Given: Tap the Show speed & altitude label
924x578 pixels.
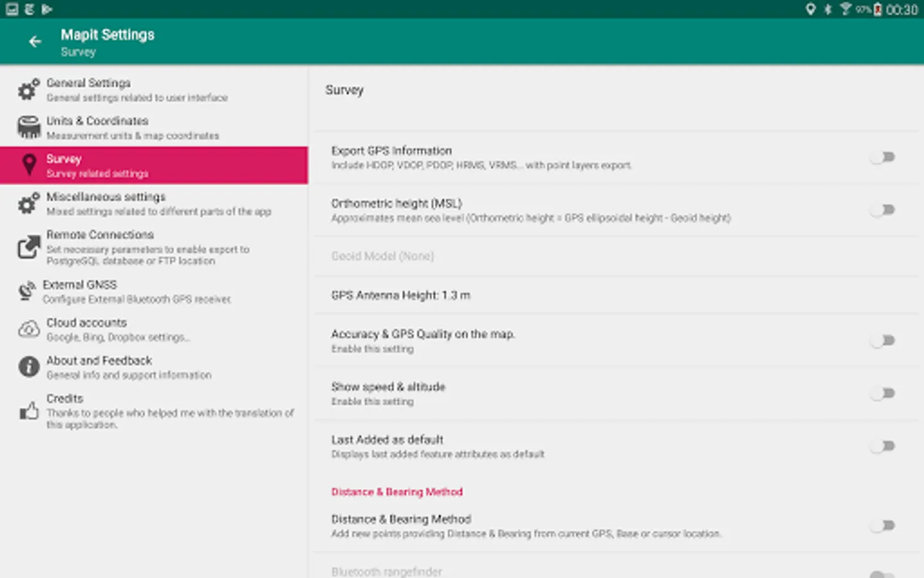Looking at the screenshot, I should click(388, 387).
